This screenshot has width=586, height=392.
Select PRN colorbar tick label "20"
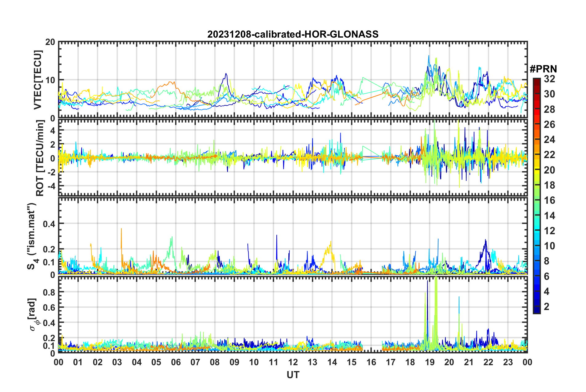(549, 170)
